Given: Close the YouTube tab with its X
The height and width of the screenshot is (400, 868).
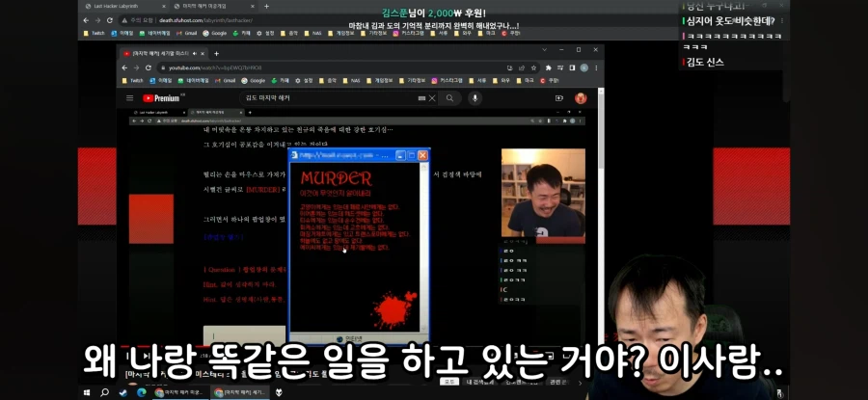Looking at the screenshot, I should pyautogui.click(x=203, y=54).
